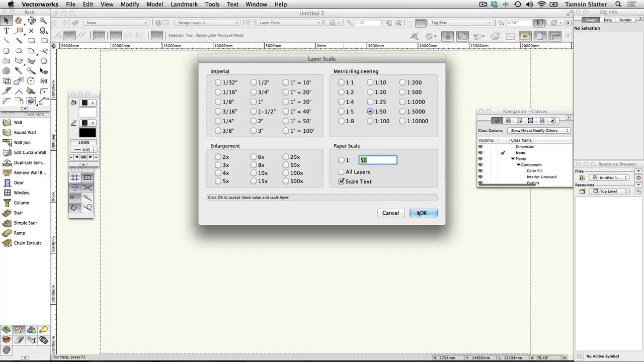The height and width of the screenshot is (362, 644).
Task: Cancel the Layer Scale dialog
Action: (x=390, y=213)
